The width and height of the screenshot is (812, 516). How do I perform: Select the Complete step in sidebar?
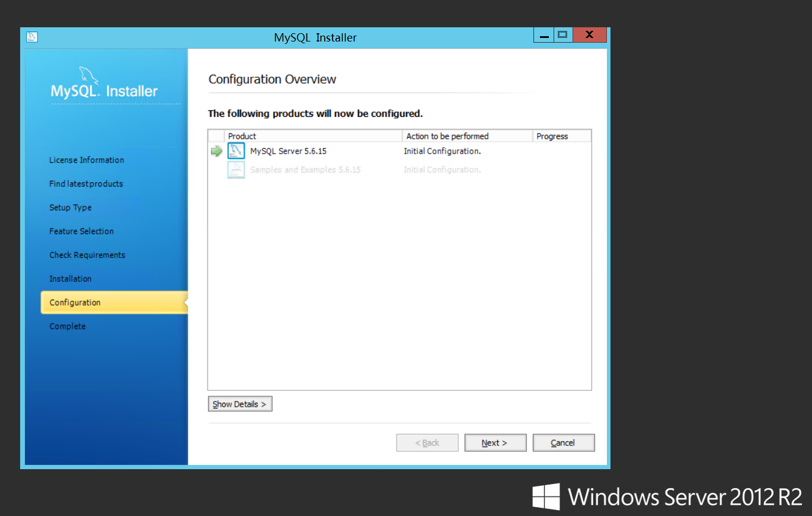click(x=68, y=326)
